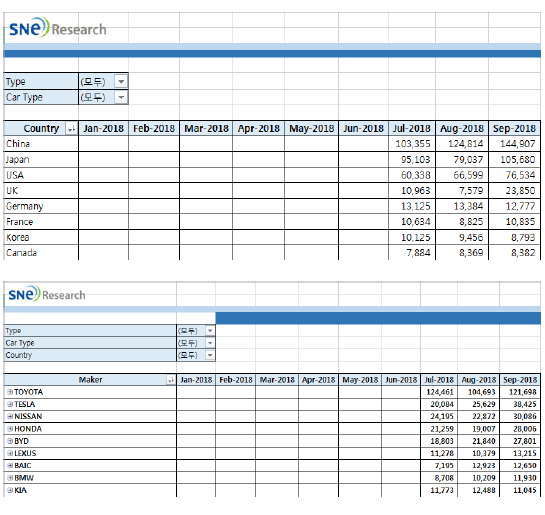
Task: Expand the BYD maker row
Action: pyautogui.click(x=10, y=441)
